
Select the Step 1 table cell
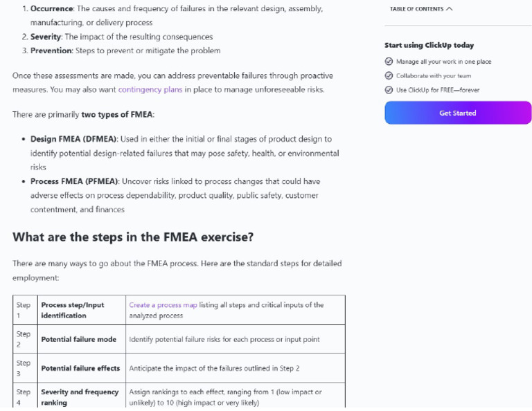pyautogui.click(x=25, y=310)
